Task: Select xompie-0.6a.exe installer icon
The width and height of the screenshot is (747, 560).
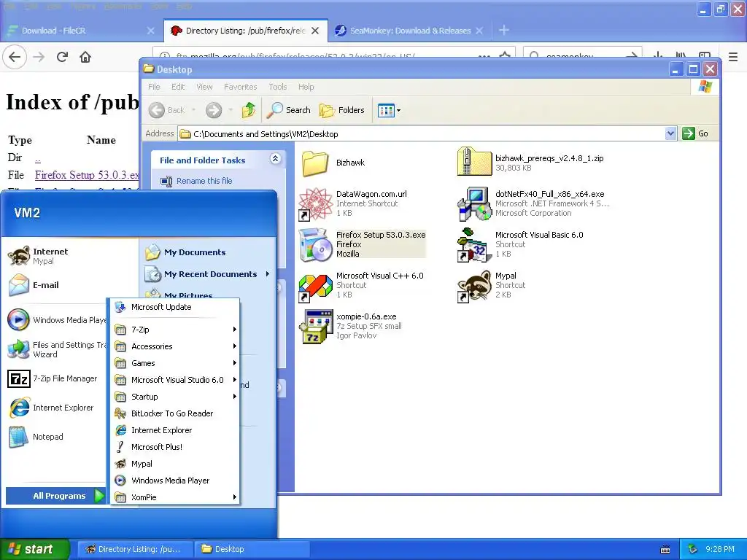Action: pyautogui.click(x=315, y=327)
